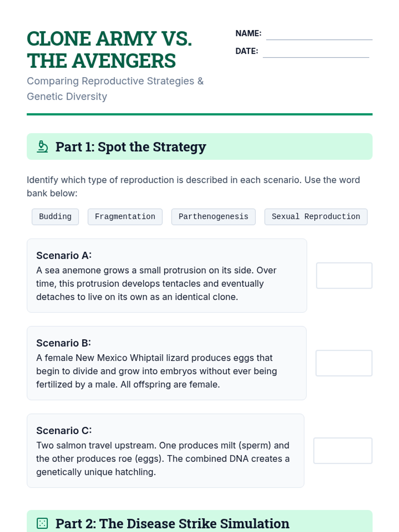Click the NAME blank line field
The height and width of the screenshot is (532, 399).
point(319,34)
